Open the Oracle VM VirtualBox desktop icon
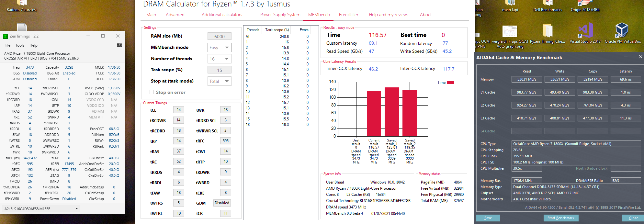The image size is (644, 224). tap(622, 30)
